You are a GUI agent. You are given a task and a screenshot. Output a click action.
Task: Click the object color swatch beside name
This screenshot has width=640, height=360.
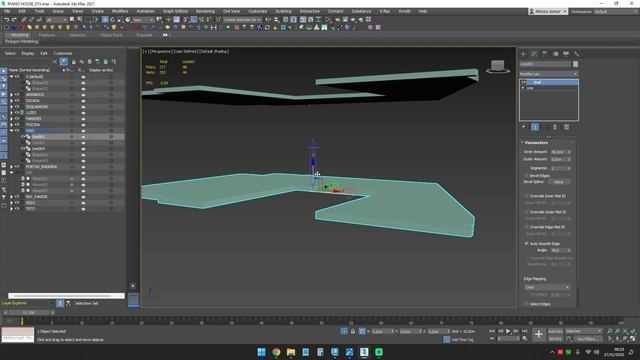point(576,64)
